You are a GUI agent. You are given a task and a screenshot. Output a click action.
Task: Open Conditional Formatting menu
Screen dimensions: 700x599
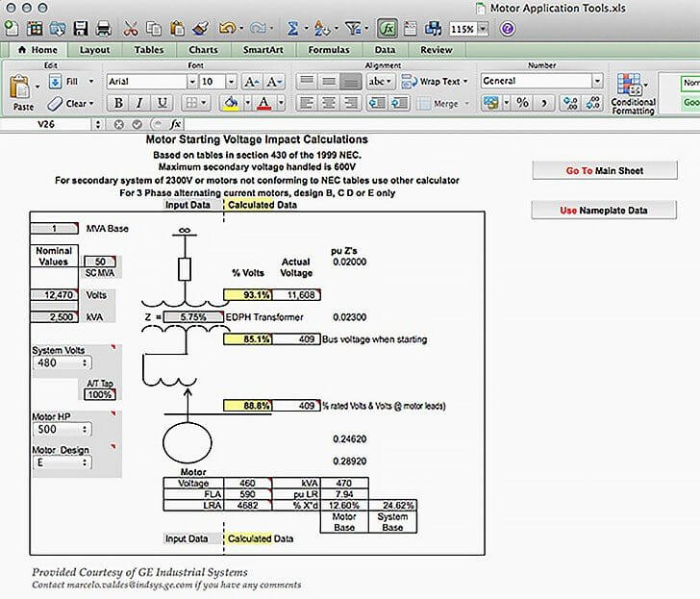tap(633, 93)
